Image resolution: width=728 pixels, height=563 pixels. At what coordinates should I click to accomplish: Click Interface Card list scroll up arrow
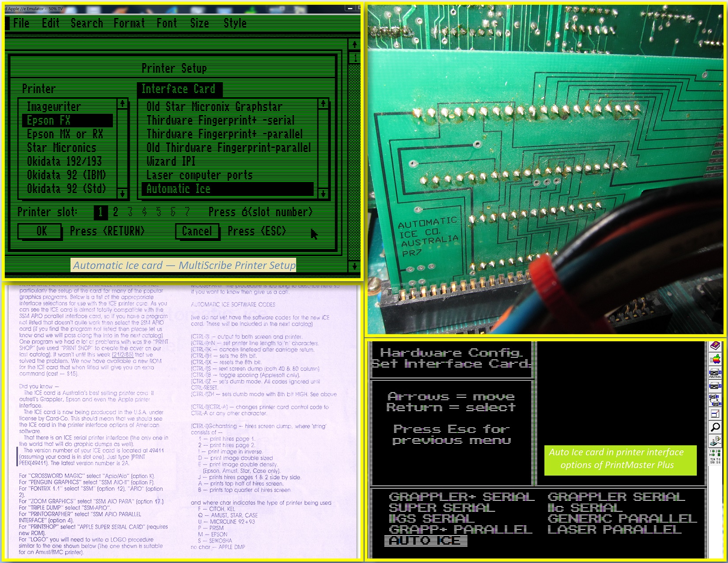coord(323,104)
